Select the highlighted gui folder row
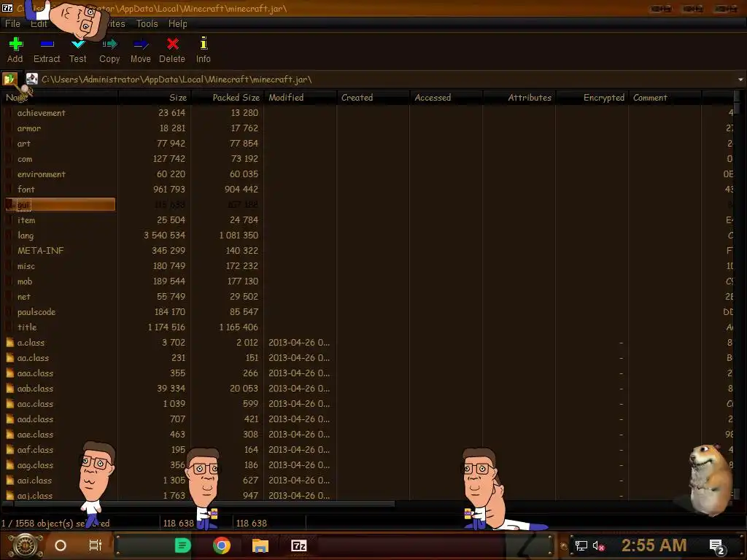This screenshot has width=747, height=560. pos(60,205)
